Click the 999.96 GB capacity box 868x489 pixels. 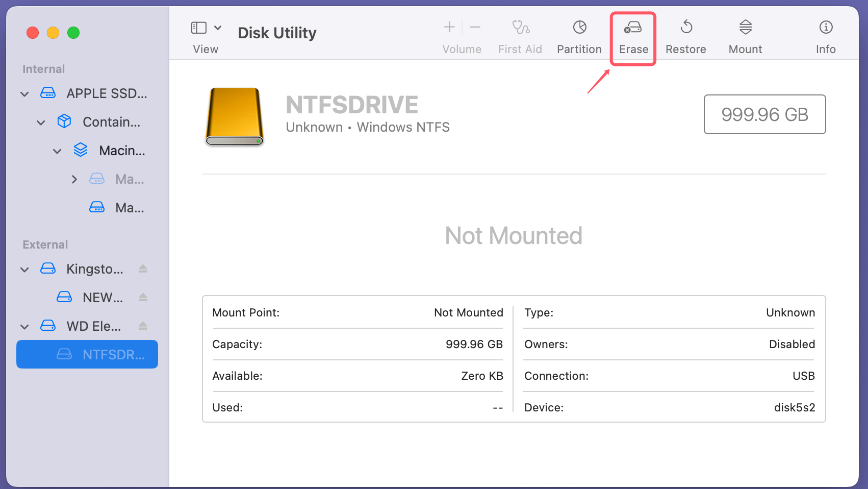tap(764, 114)
